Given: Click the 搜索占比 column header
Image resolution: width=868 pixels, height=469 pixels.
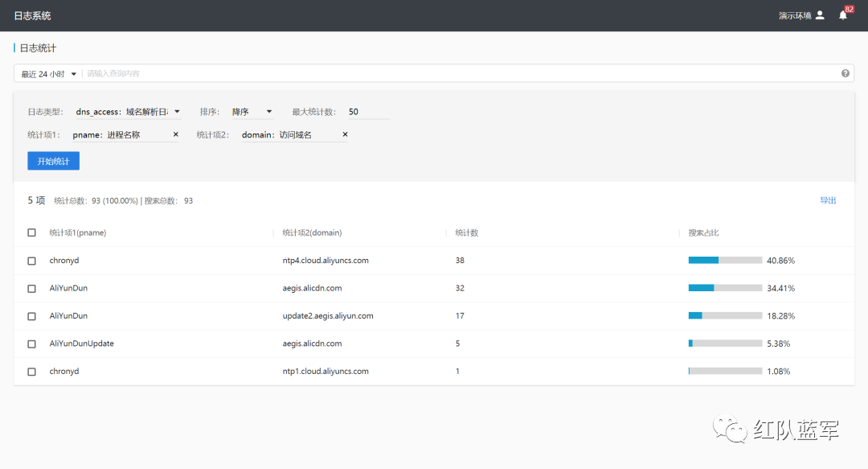Looking at the screenshot, I should point(703,232).
